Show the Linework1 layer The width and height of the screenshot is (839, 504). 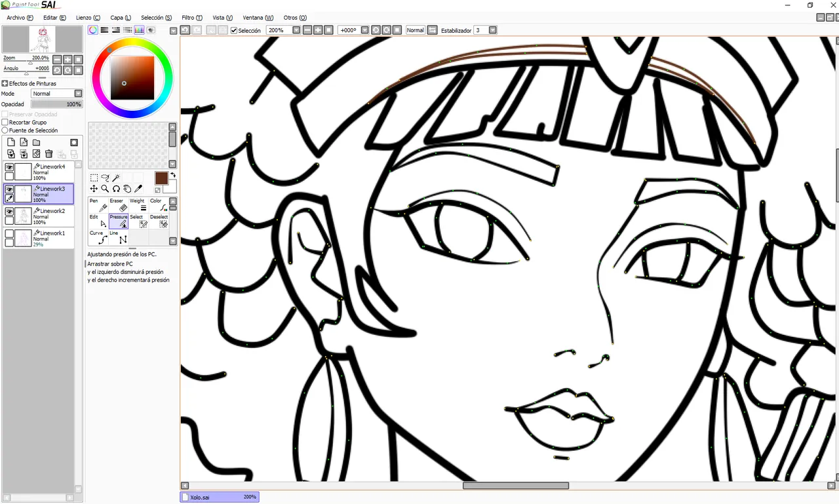(x=9, y=234)
